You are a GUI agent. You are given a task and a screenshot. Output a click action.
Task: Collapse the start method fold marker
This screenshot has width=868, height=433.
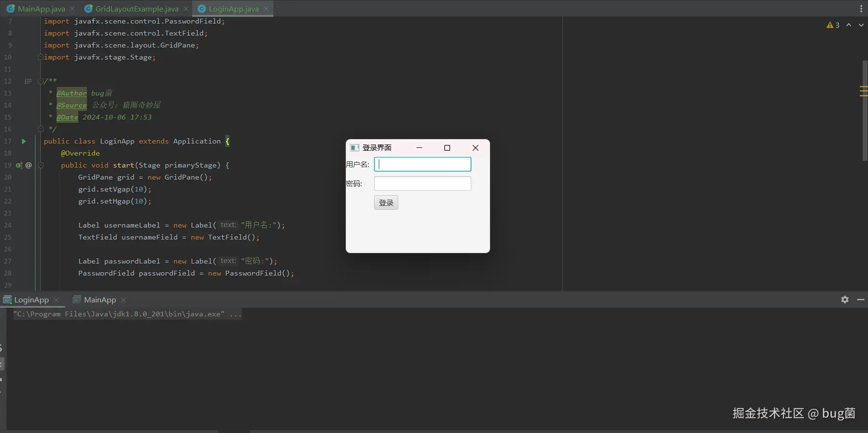point(41,165)
